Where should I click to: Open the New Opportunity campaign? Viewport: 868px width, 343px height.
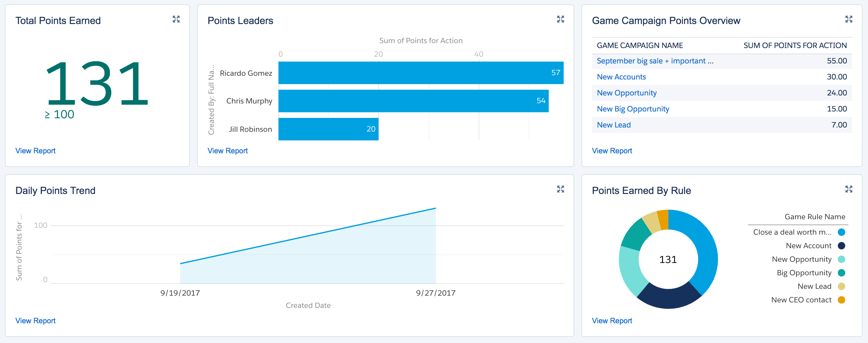click(x=627, y=93)
